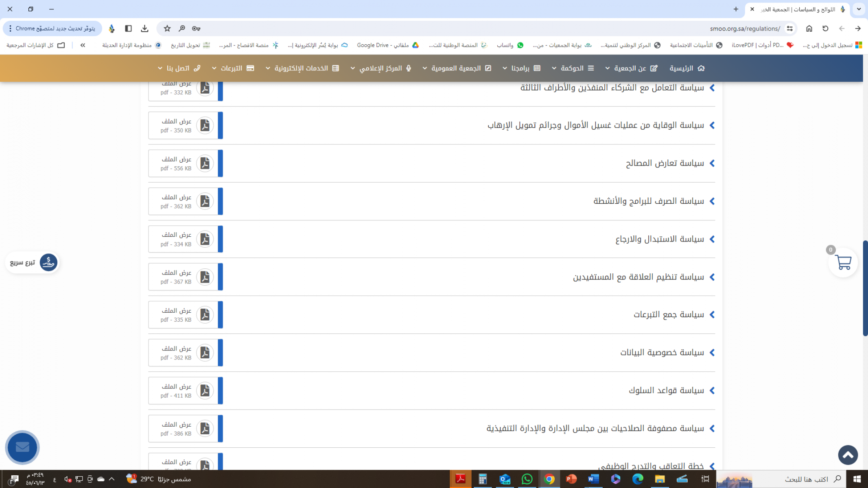
Task: Expand سياسة خصوصية البيانات chevron
Action: [x=712, y=353]
